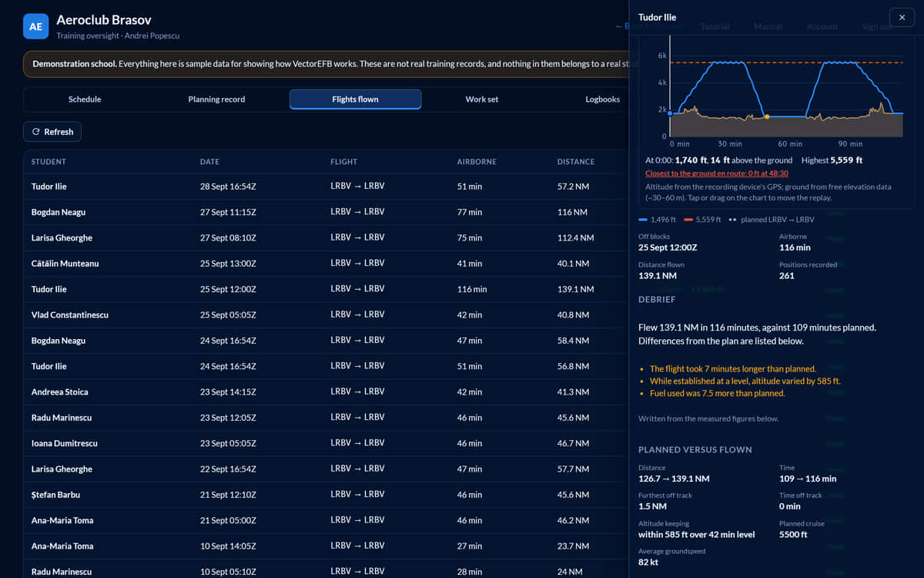Click the DISTANCE column header
This screenshot has height=578, width=924.
pyautogui.click(x=576, y=162)
